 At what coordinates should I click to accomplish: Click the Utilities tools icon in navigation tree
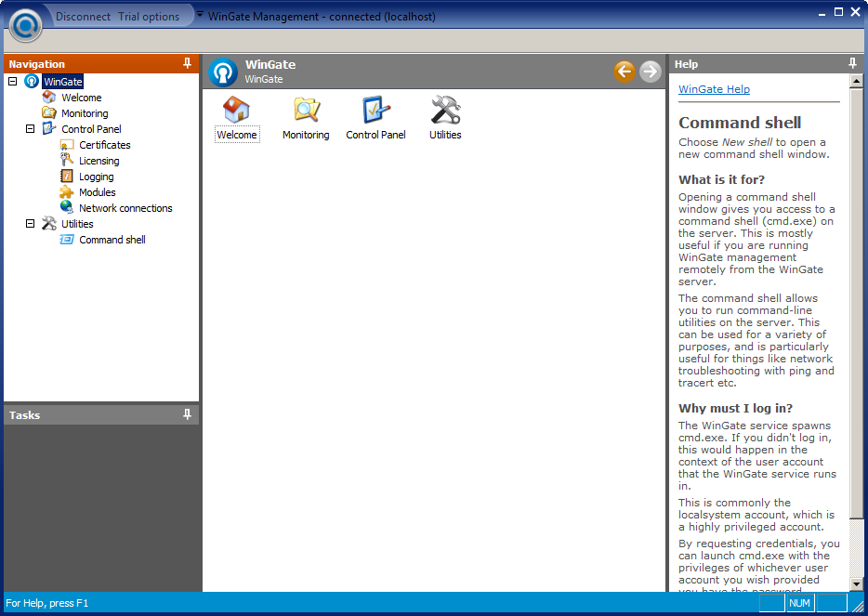click(49, 223)
